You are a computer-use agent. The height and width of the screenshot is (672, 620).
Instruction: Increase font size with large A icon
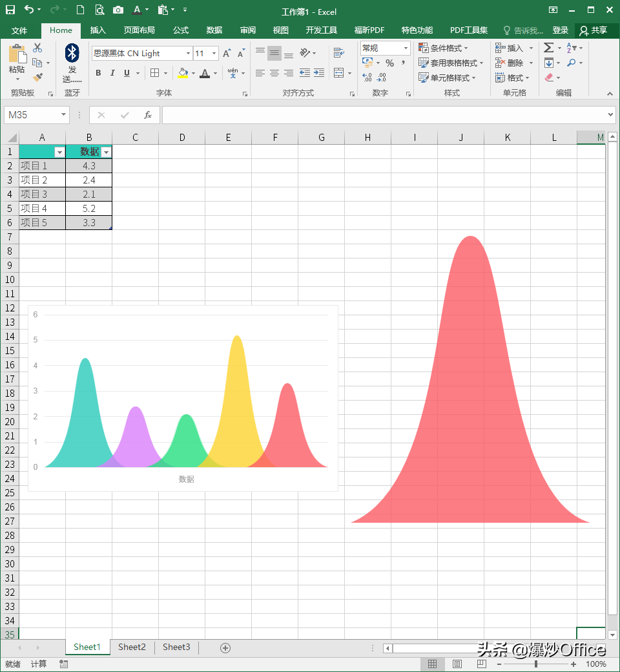(x=227, y=53)
